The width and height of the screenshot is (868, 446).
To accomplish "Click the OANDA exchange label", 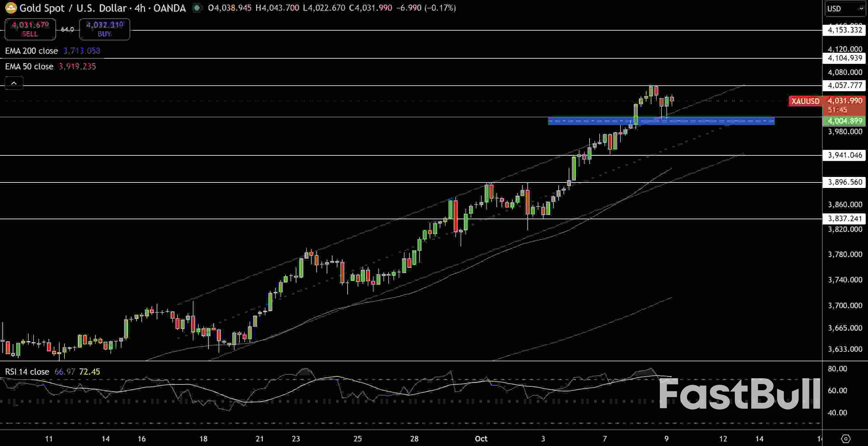I will coord(169,8).
